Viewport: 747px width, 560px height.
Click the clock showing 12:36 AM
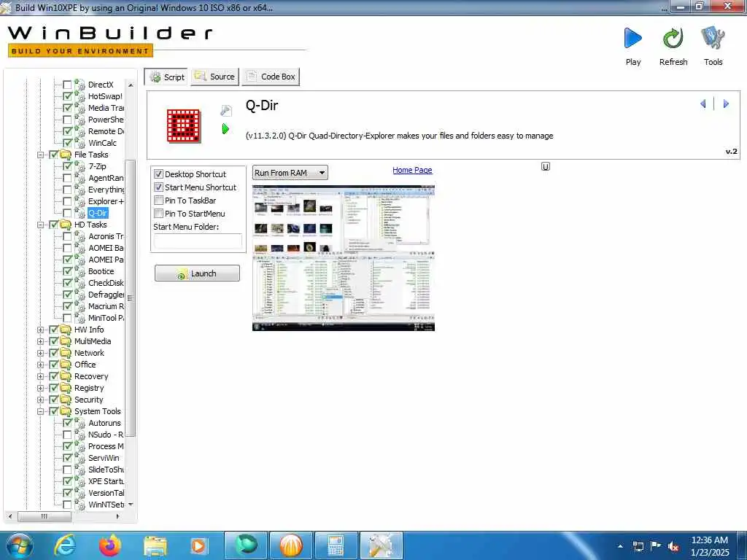tap(709, 540)
